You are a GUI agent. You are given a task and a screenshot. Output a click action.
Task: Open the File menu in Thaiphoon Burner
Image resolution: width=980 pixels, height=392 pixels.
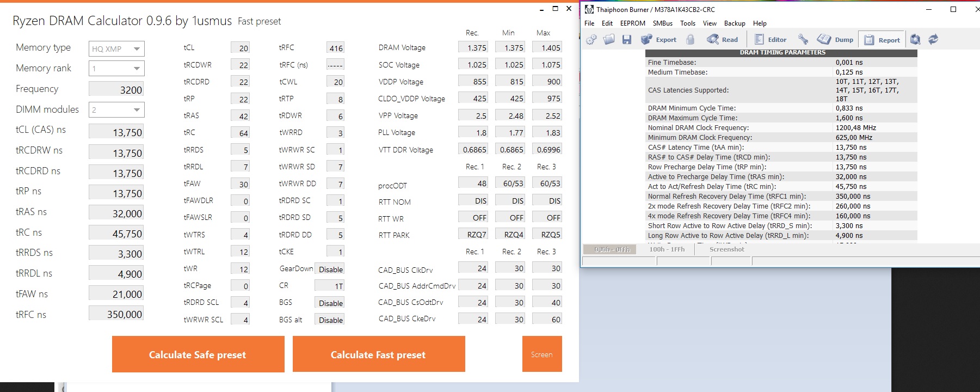pyautogui.click(x=589, y=23)
